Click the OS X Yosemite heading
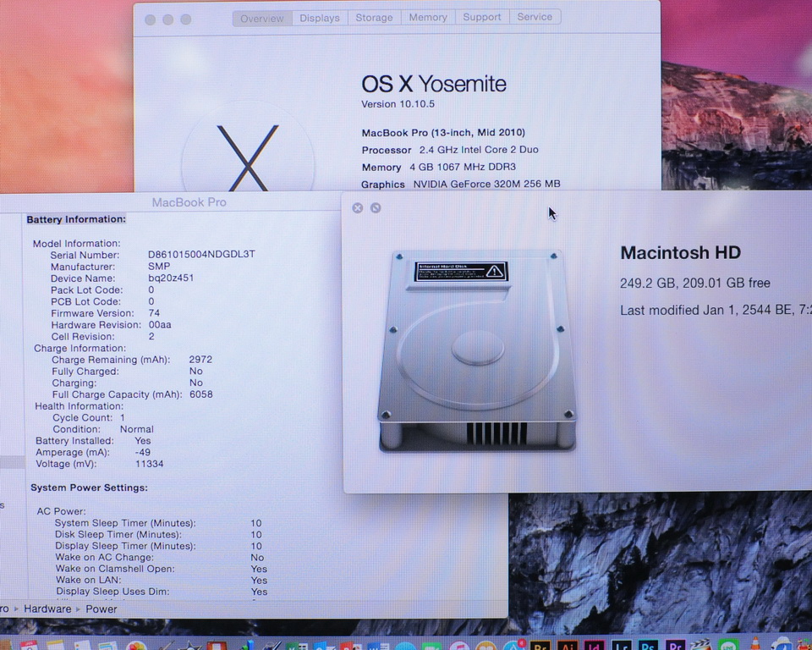The height and width of the screenshot is (650, 812). pos(433,84)
